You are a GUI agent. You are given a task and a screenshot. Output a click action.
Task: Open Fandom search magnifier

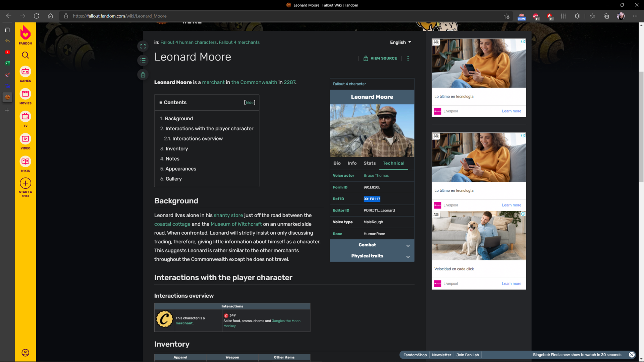point(25,55)
